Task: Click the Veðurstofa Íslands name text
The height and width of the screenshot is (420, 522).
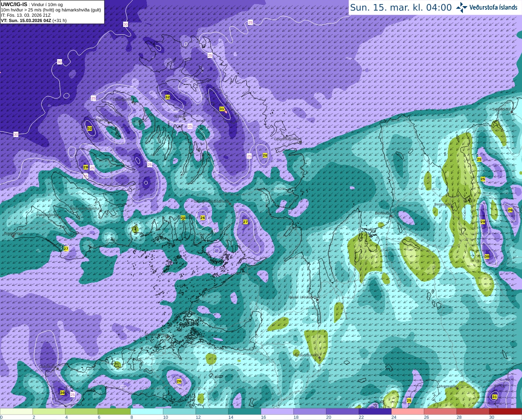Action: click(493, 7)
